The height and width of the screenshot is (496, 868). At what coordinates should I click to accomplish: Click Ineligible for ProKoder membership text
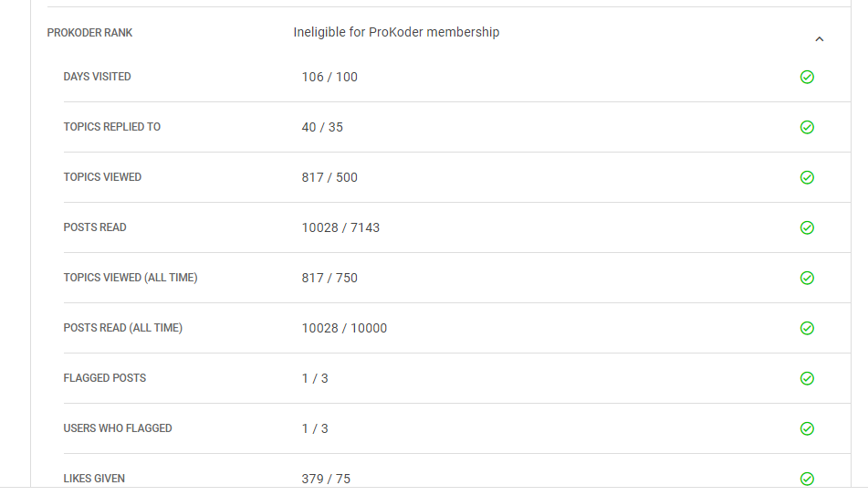click(396, 32)
